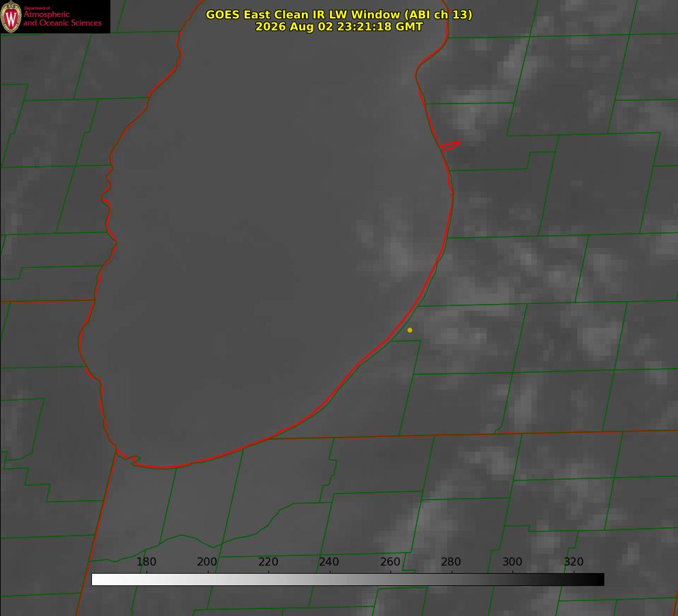Image resolution: width=678 pixels, height=616 pixels.
Task: Select the 220 colorbar tick label
Action: pos(268,561)
